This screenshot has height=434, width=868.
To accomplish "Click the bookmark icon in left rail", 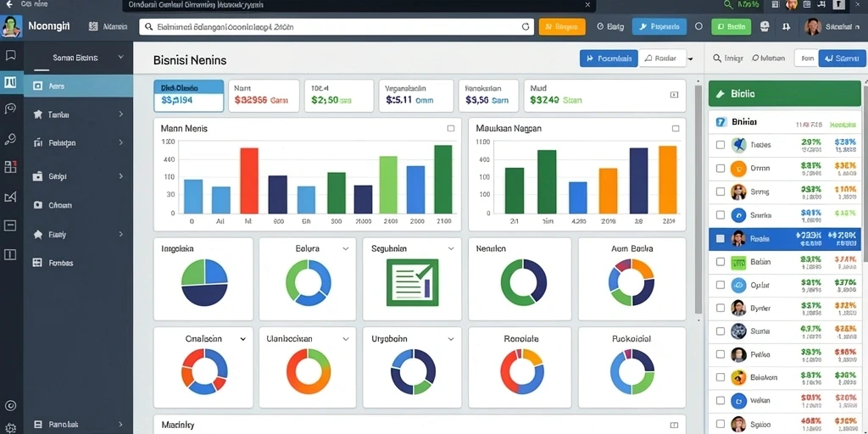I will tap(10, 55).
